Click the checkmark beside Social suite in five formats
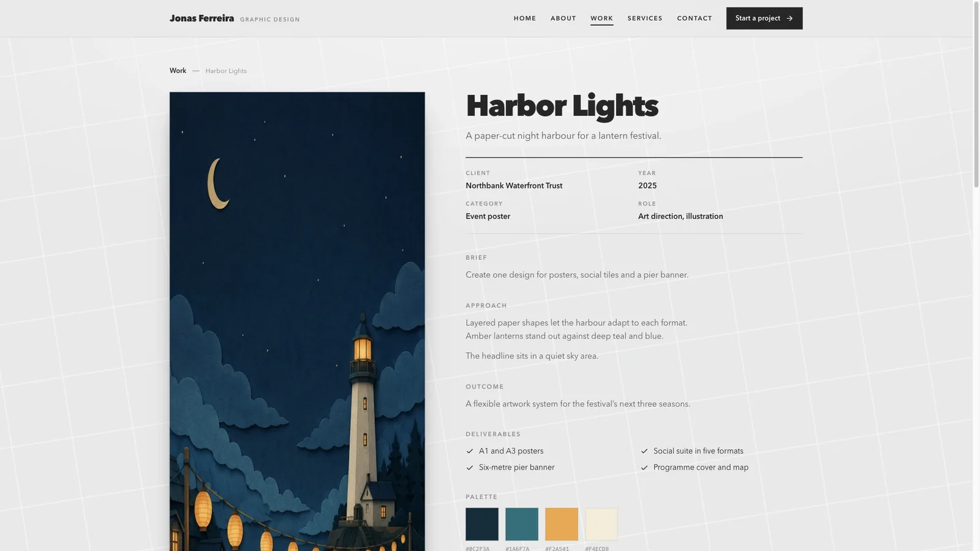 tap(644, 451)
